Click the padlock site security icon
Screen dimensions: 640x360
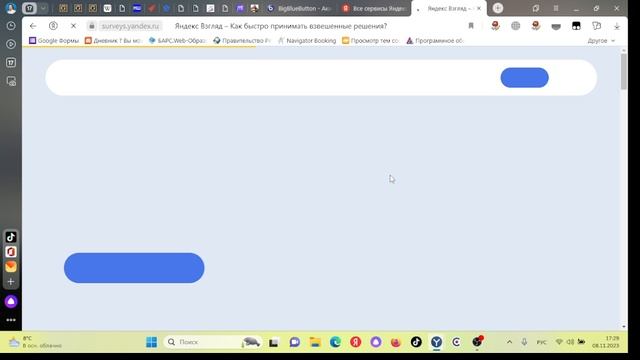[x=92, y=26]
